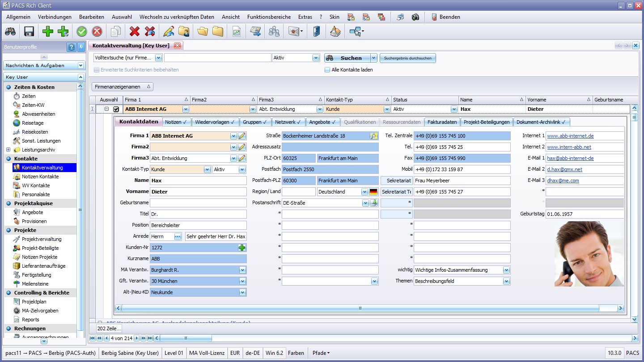
Task: Toggle the Auswahl checkbox for ABB Internet AG
Action: pyautogui.click(x=116, y=109)
